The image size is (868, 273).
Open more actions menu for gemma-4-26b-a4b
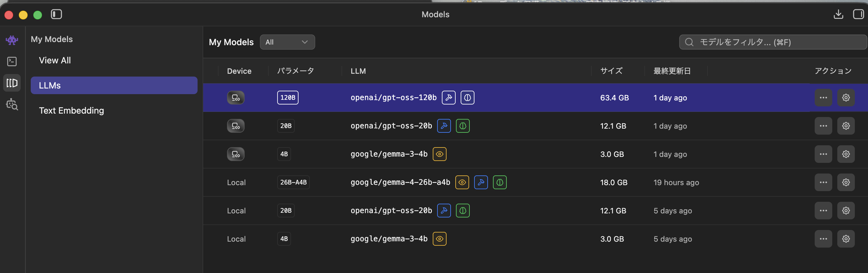point(823,182)
